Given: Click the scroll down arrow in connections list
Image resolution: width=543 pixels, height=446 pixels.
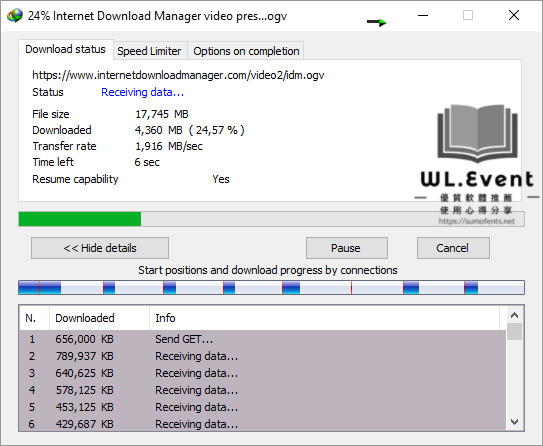Looking at the screenshot, I should click(x=514, y=422).
